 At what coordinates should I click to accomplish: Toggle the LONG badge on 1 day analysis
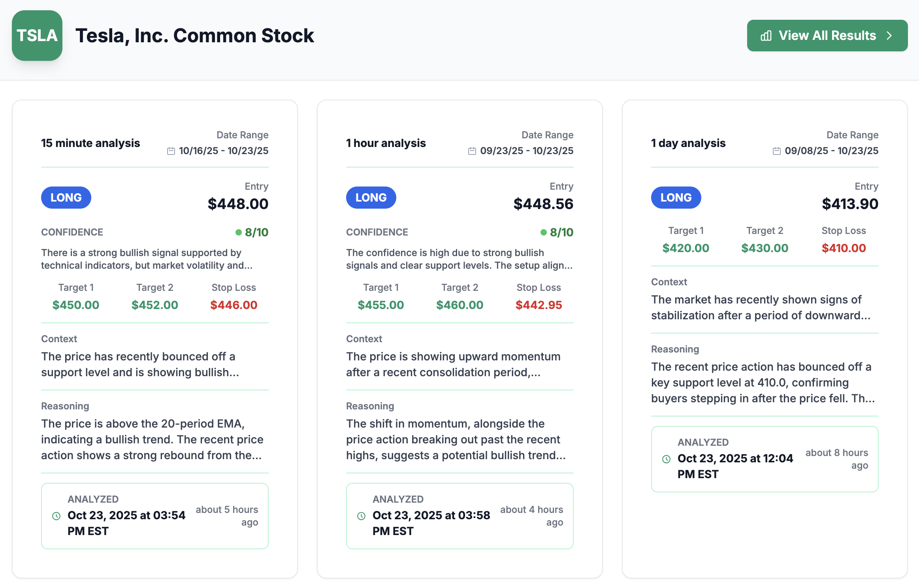point(676,197)
